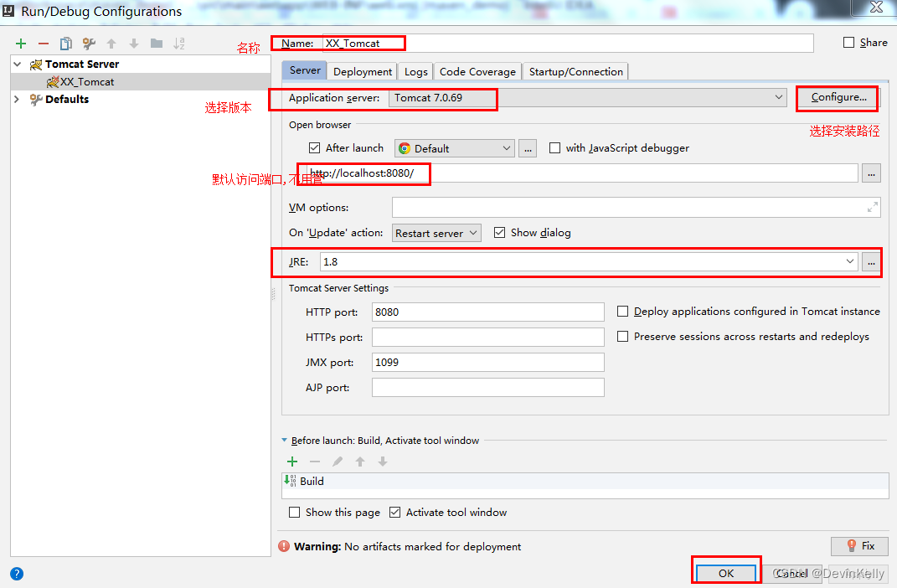Move configuration up in the left toolbar
Screen dimensions: 897x588
click(111, 44)
